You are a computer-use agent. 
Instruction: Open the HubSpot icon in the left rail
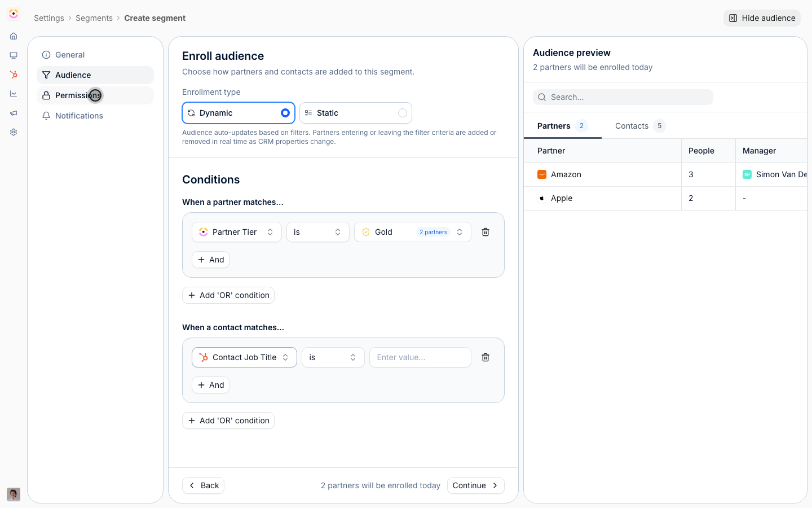[x=14, y=75]
